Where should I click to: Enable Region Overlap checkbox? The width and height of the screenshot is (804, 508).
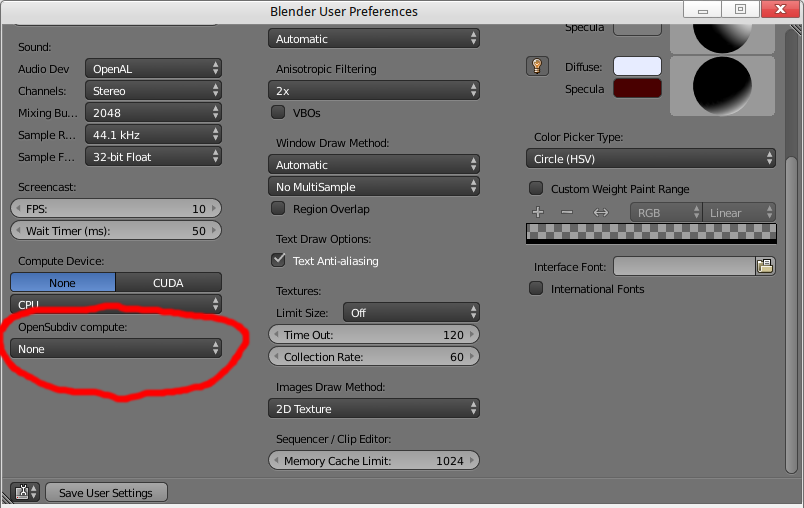pos(278,208)
